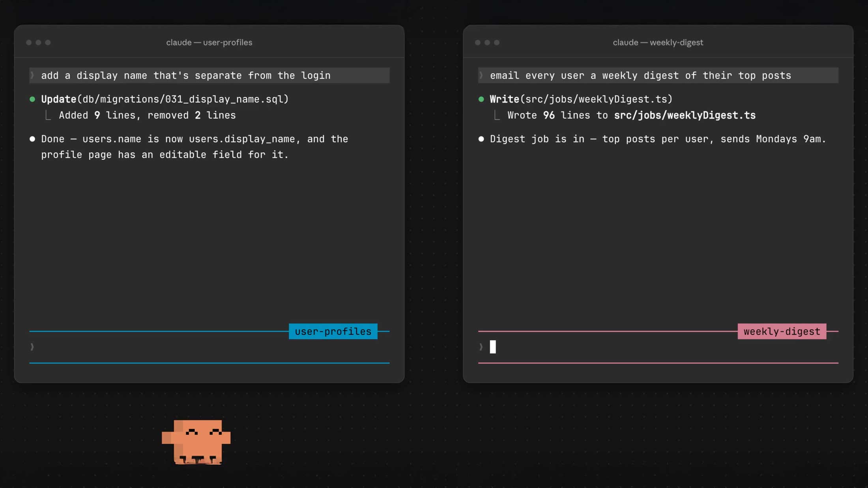Click the block cursor in weekly-digest prompt
Viewport: 868px width, 488px height.
click(x=493, y=347)
